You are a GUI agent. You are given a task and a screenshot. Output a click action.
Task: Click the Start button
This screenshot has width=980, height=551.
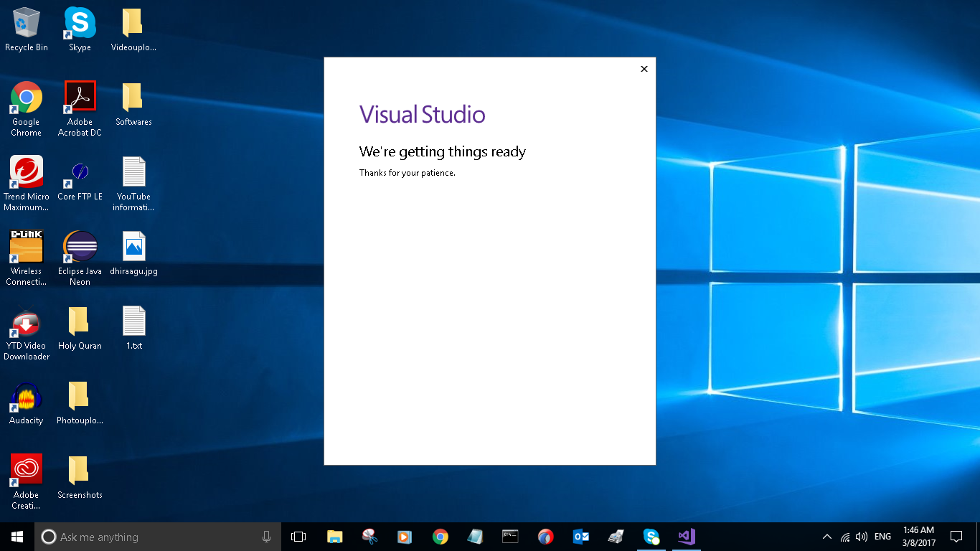pos(15,536)
